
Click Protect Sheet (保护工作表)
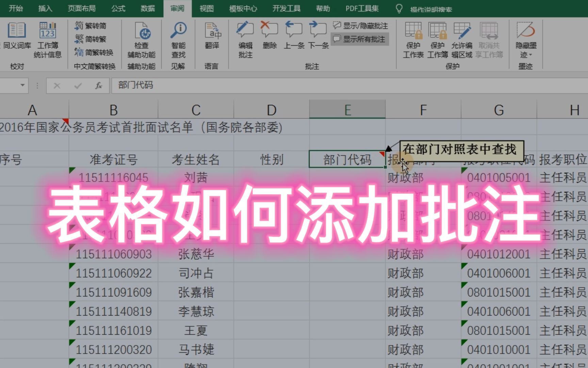[x=413, y=40]
